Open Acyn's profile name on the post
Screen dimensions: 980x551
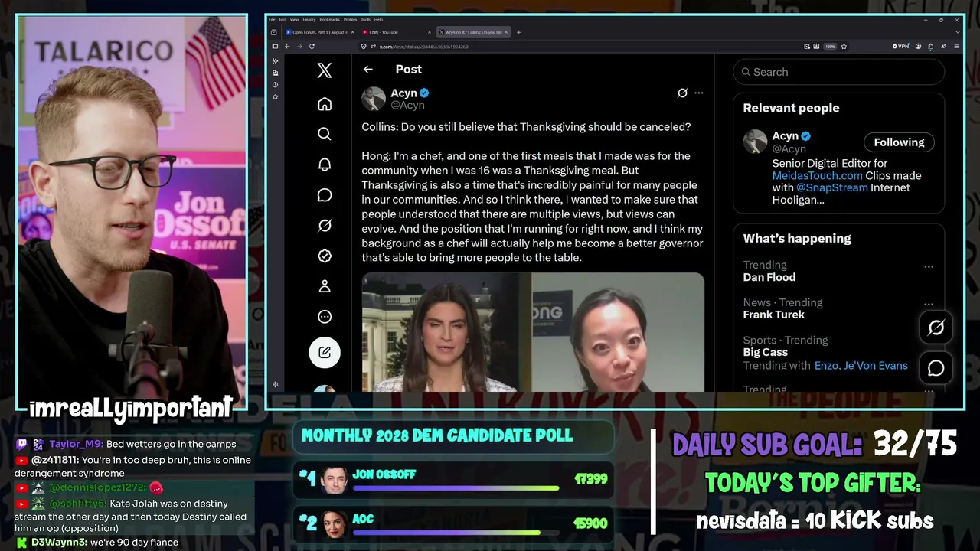[x=403, y=93]
